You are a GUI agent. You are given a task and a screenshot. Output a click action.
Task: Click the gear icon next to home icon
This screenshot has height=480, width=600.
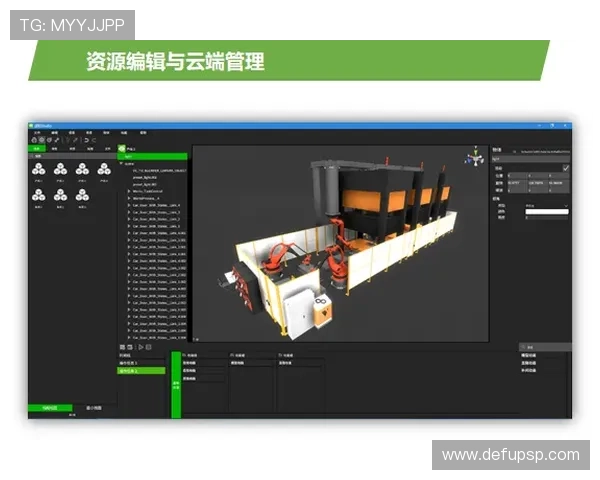(42, 140)
